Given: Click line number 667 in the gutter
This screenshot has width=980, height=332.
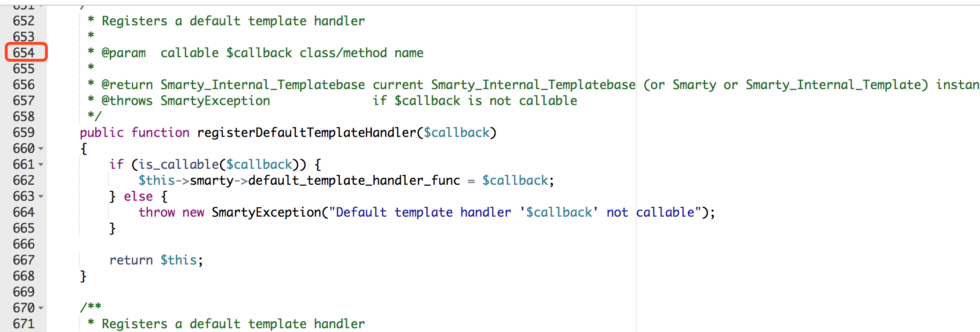Looking at the screenshot, I should click(24, 260).
